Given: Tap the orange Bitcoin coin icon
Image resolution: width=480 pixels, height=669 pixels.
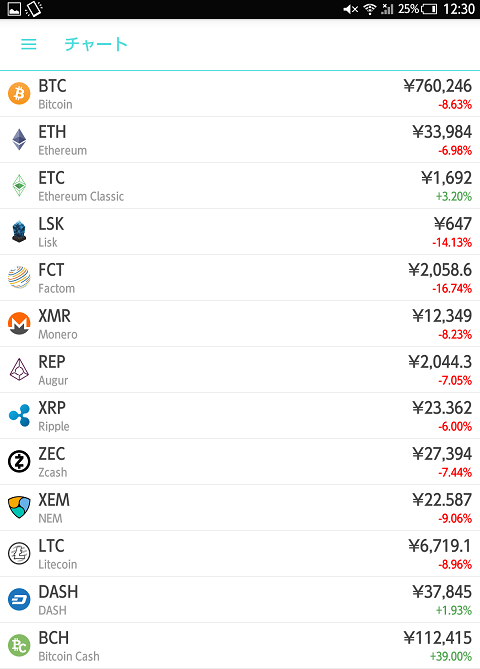Looking at the screenshot, I should pos(19,93).
